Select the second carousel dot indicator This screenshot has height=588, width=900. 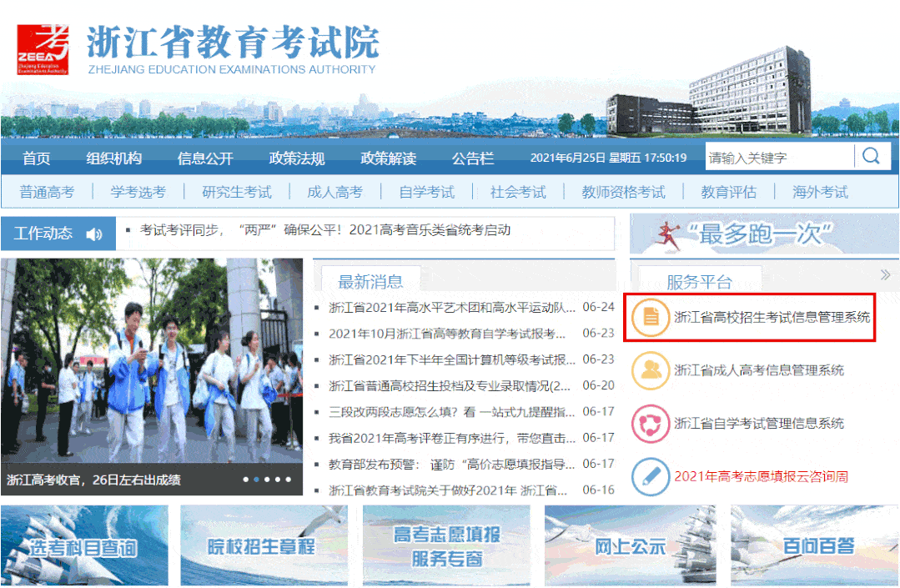coord(256,480)
